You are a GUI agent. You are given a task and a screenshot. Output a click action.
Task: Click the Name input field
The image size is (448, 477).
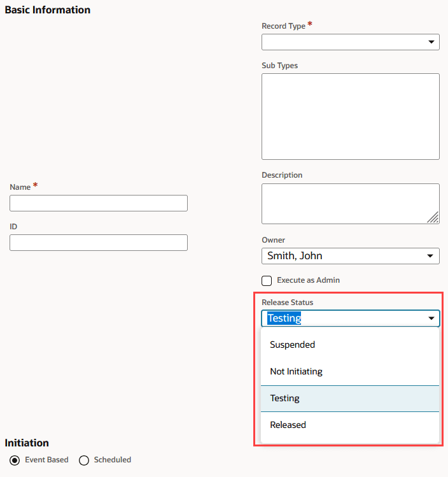(99, 203)
